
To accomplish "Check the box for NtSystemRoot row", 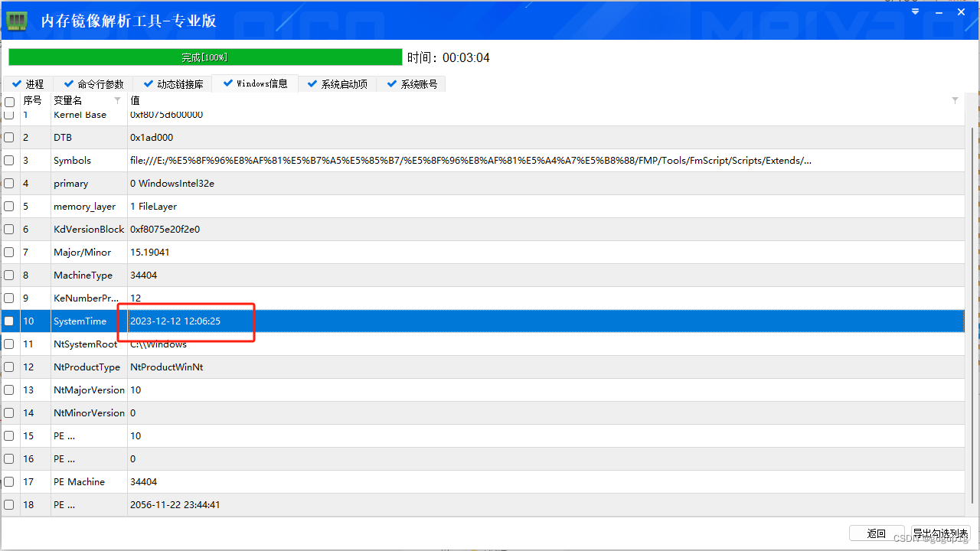I will (x=9, y=344).
